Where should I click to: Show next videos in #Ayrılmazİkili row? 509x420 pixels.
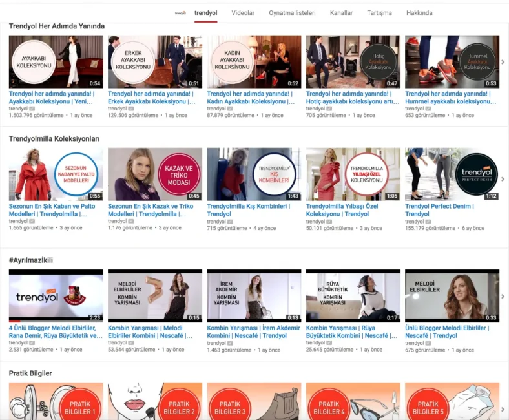(x=503, y=296)
